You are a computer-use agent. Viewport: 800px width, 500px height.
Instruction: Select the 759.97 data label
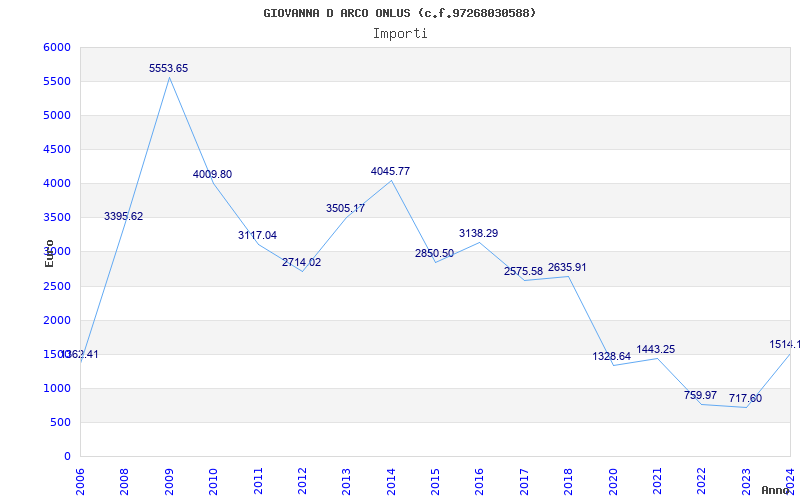(x=701, y=395)
